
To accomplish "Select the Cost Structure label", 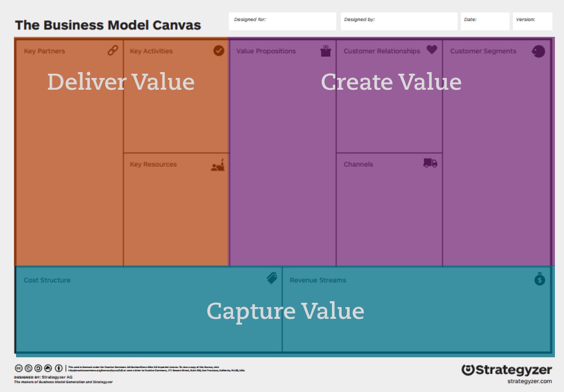I will click(47, 280).
